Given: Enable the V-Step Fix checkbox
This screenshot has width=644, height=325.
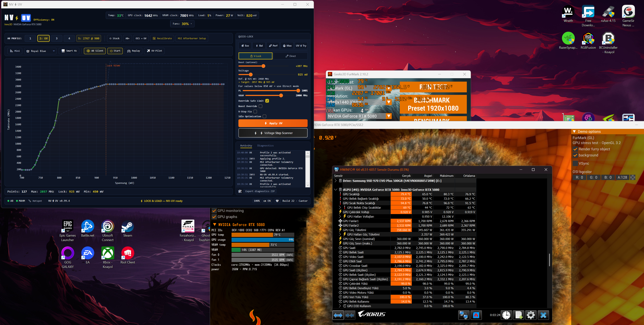Looking at the screenshot, I should tap(255, 112).
